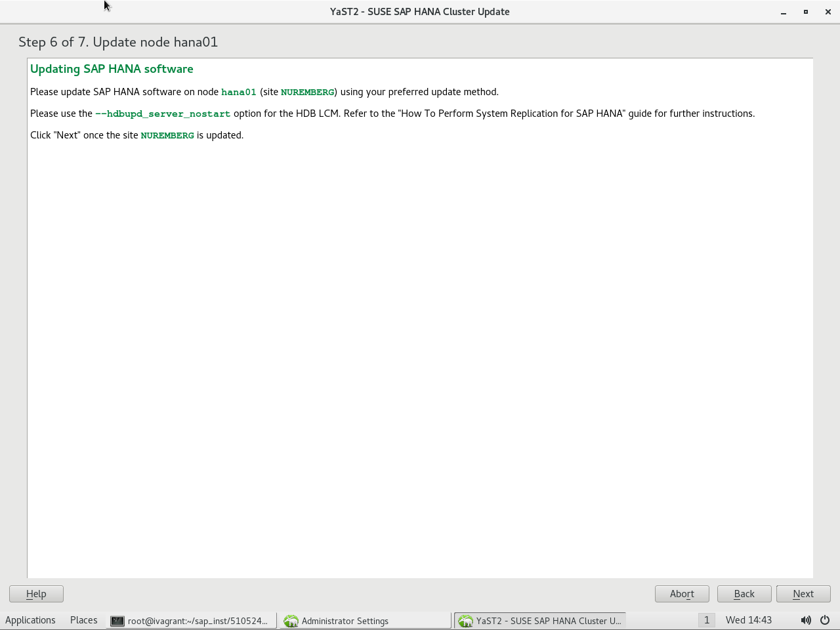Maximize the YaST2 window
840x630 pixels.
tap(806, 12)
